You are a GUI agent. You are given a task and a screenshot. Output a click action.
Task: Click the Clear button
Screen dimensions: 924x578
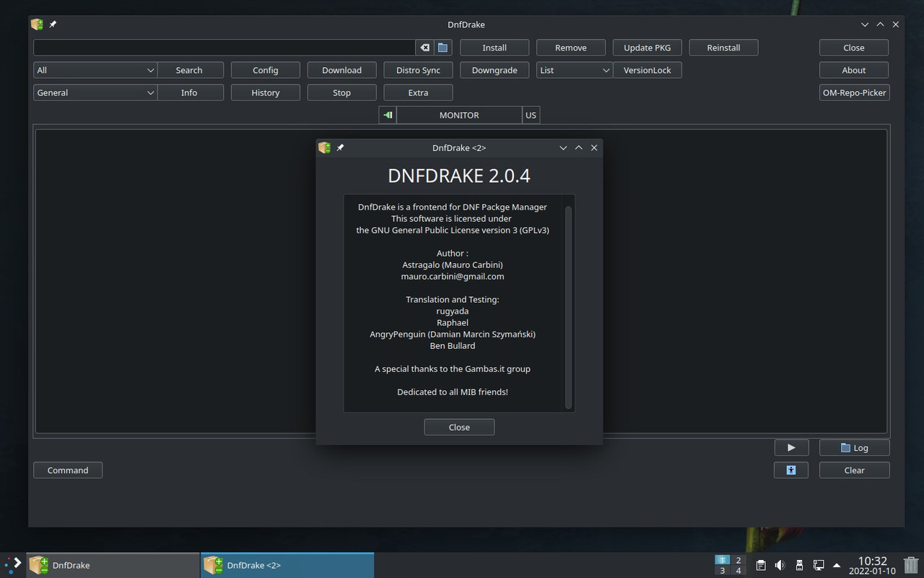(854, 470)
